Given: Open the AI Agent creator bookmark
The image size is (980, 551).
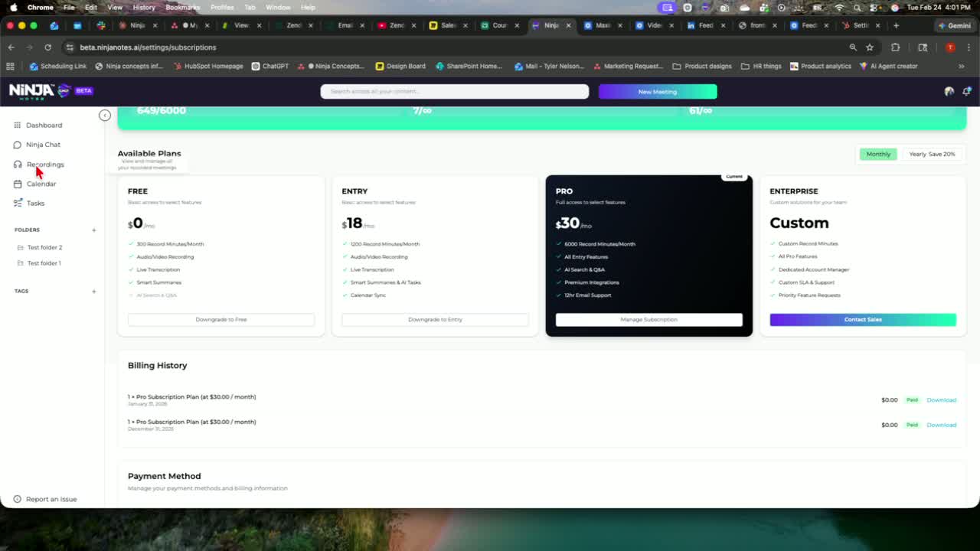Looking at the screenshot, I should 889,66.
